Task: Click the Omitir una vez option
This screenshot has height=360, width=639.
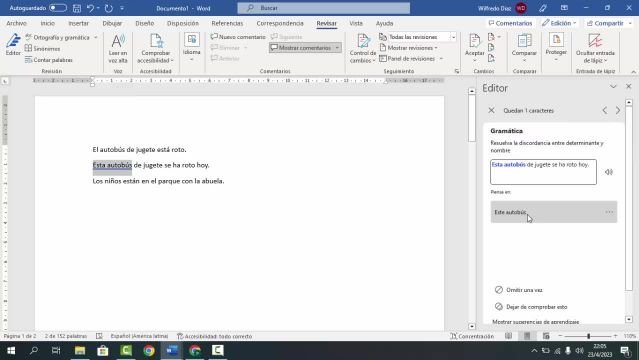Action: (x=519, y=290)
